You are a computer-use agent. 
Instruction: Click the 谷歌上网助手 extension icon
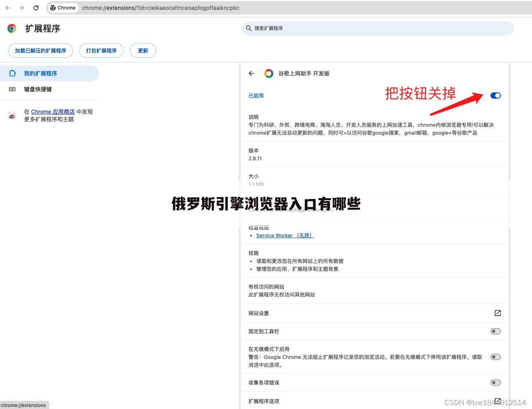click(269, 73)
